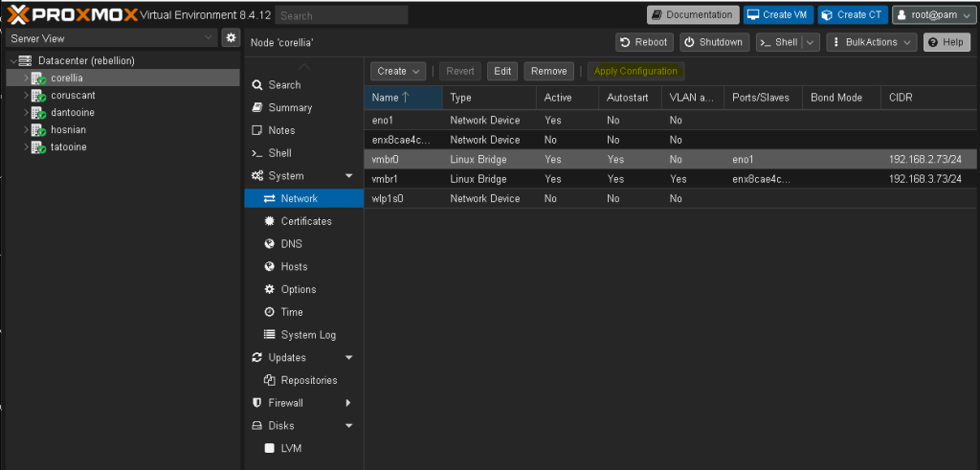The width and height of the screenshot is (980, 470).
Task: Open the Create network dropdown
Action: [398, 71]
